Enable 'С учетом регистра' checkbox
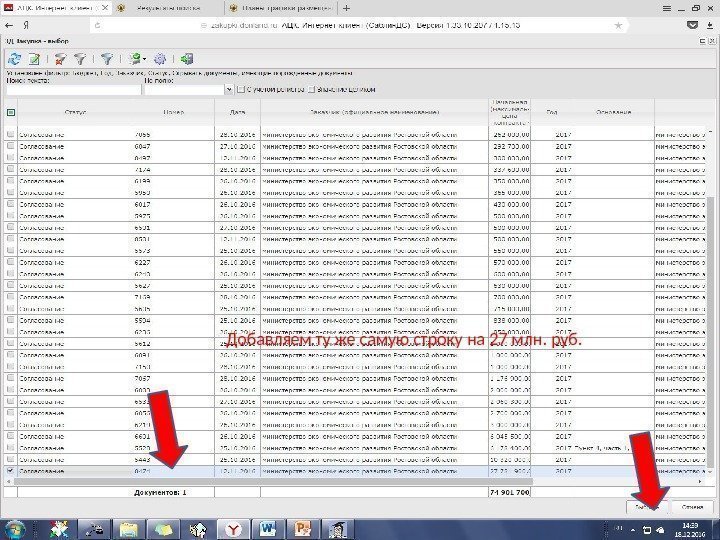The height and width of the screenshot is (540, 720). point(241,89)
